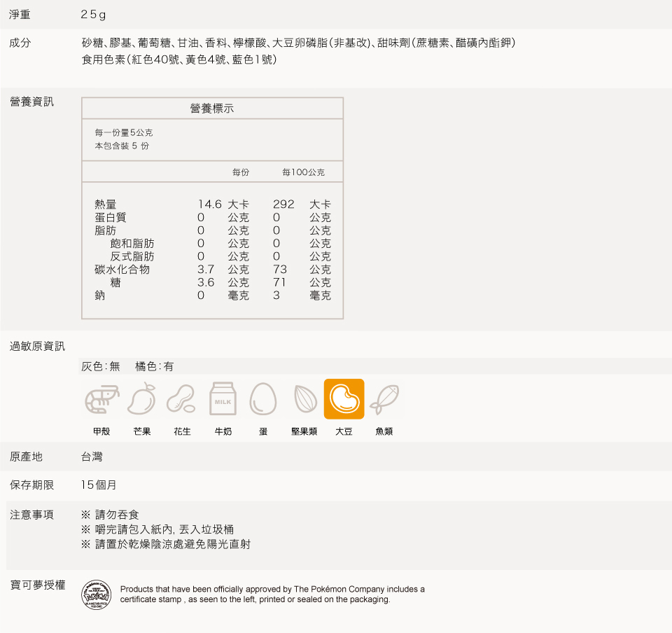Click the 淨重 row heading
The image size is (672, 633).
point(20,15)
